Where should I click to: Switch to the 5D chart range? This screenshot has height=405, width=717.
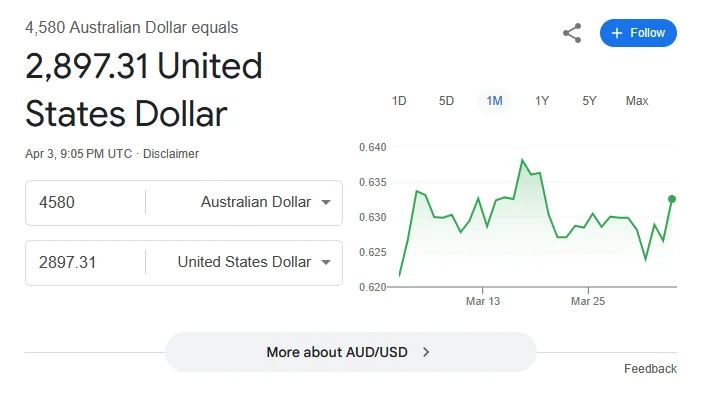coord(446,101)
